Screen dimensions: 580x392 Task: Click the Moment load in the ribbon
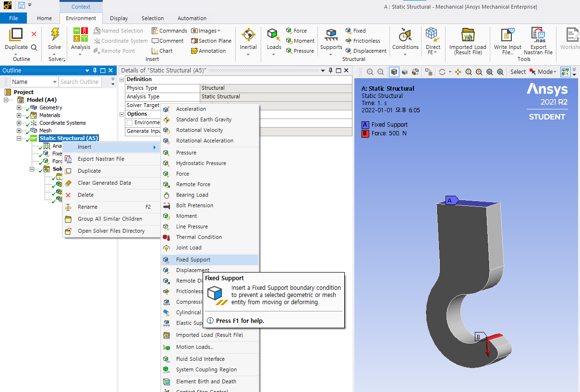[x=300, y=41]
